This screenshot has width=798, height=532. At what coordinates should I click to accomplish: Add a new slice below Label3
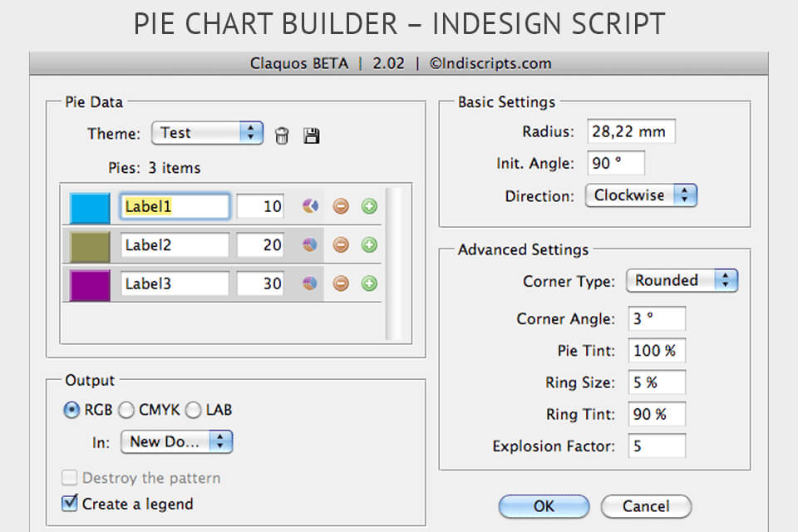click(369, 283)
